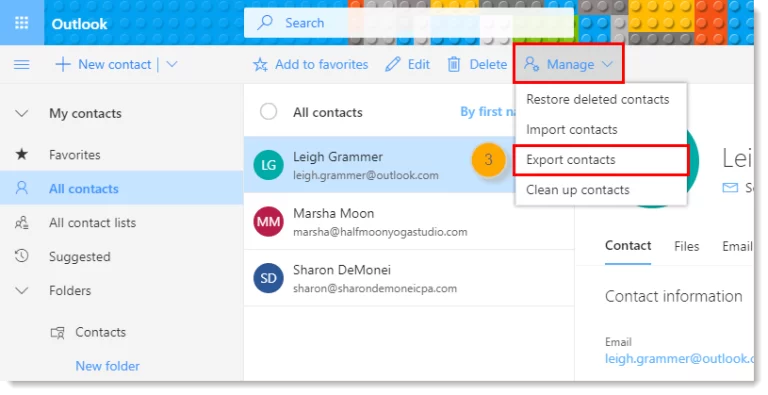Click the Outlook brand title

point(79,24)
